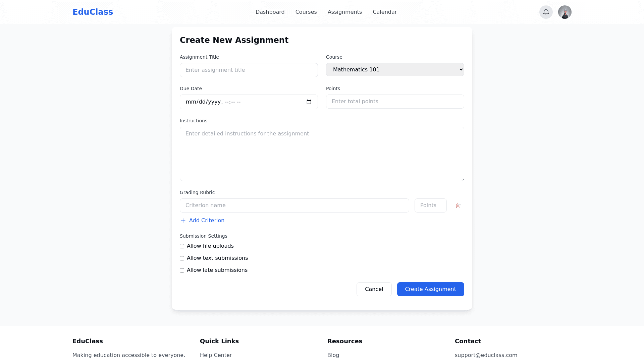Go to the Courses page

pos(306,12)
